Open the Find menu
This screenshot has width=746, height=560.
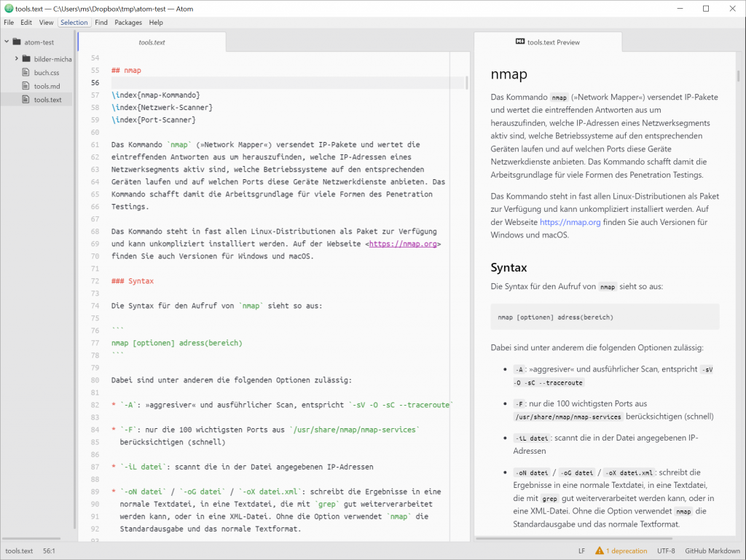pyautogui.click(x=101, y=23)
